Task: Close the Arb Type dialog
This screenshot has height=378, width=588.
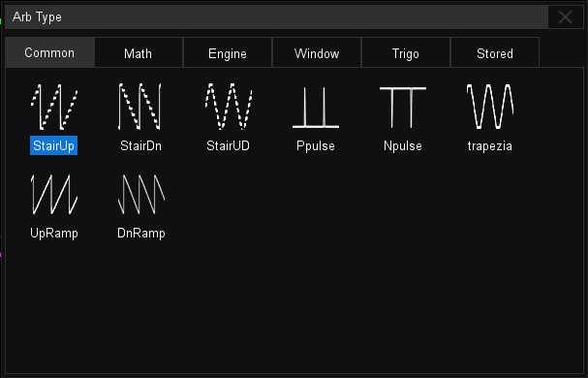Action: 565,16
